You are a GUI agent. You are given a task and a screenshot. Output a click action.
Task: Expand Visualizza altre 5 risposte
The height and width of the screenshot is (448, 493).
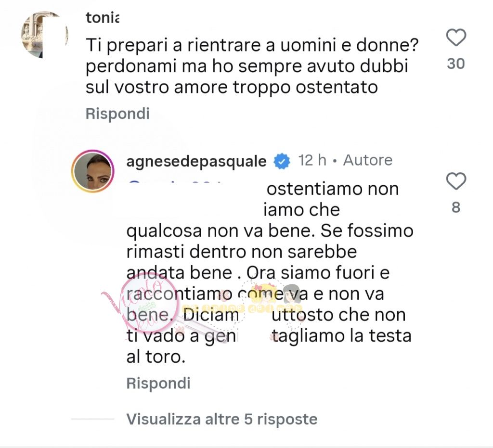(x=221, y=419)
